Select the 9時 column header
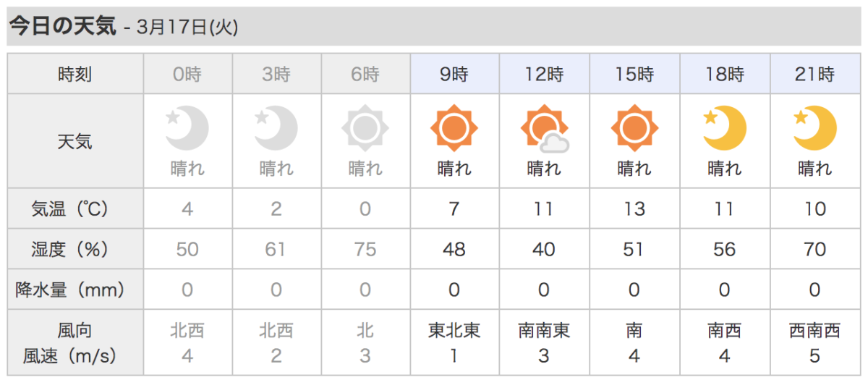Viewport: 868px width, 380px height. point(454,73)
